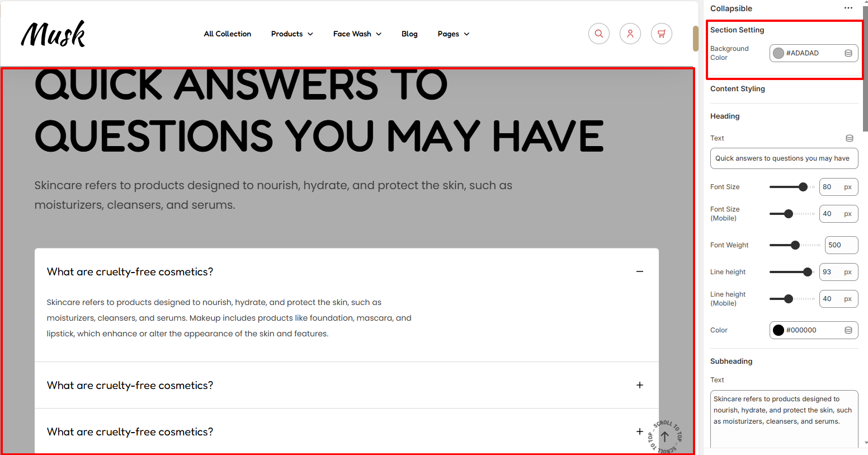Click the Collapsible panel title
868x455 pixels.
tap(731, 8)
